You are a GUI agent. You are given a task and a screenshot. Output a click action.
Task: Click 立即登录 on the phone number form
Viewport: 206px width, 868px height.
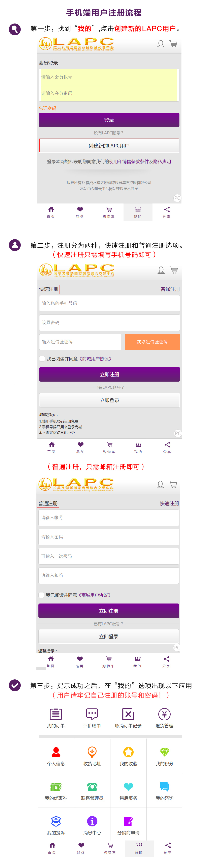(109, 400)
